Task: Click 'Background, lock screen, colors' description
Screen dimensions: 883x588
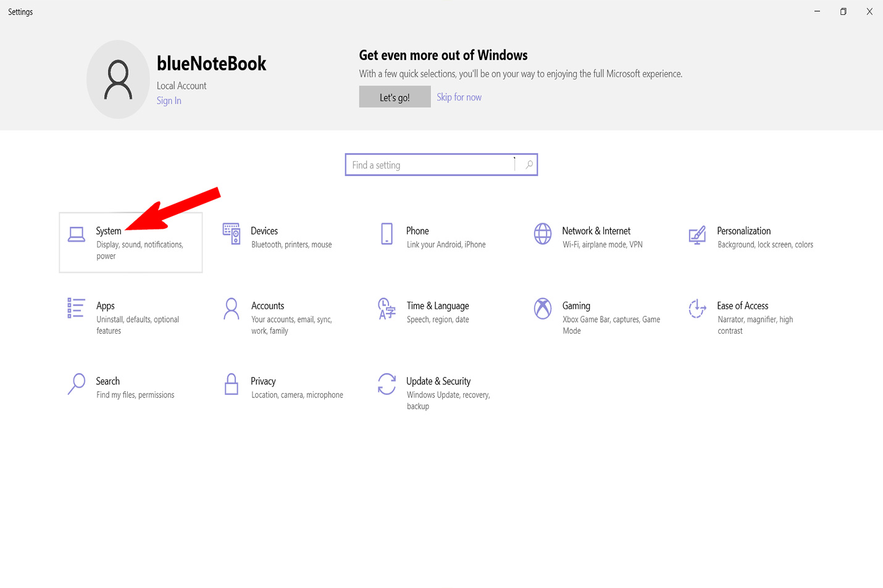Action: pos(766,245)
